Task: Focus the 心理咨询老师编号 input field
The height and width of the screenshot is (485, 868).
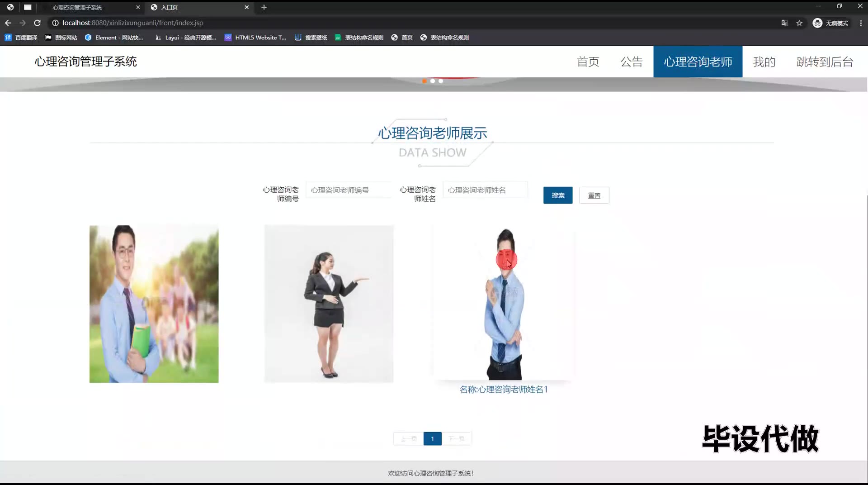Action: (348, 190)
